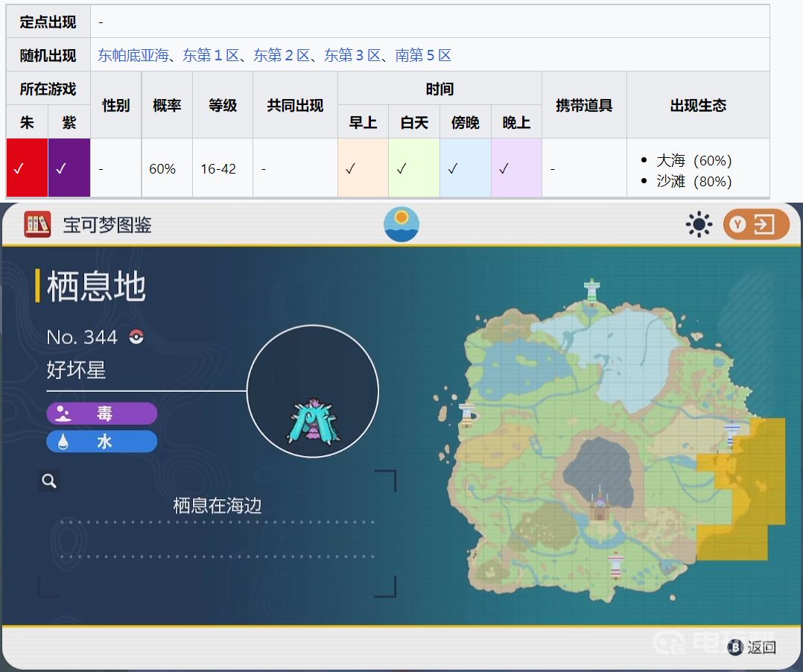Click the checkmark under 晚上
803x672 pixels.
(x=504, y=168)
